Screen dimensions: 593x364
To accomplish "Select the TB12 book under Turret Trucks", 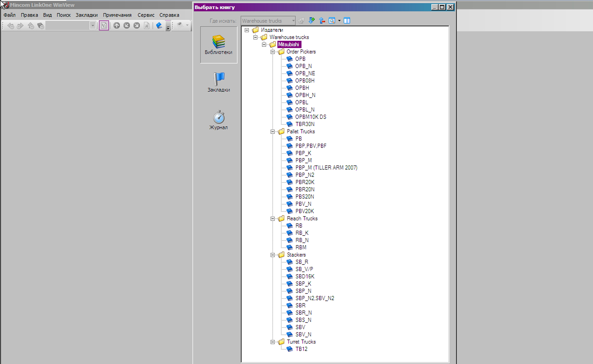I will 301,349.
